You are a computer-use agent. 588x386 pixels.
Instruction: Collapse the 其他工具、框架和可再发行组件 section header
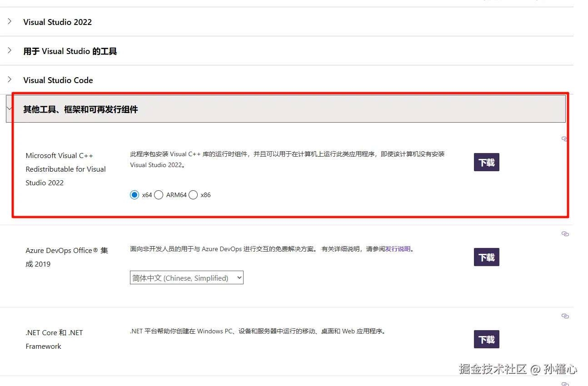tap(286, 109)
